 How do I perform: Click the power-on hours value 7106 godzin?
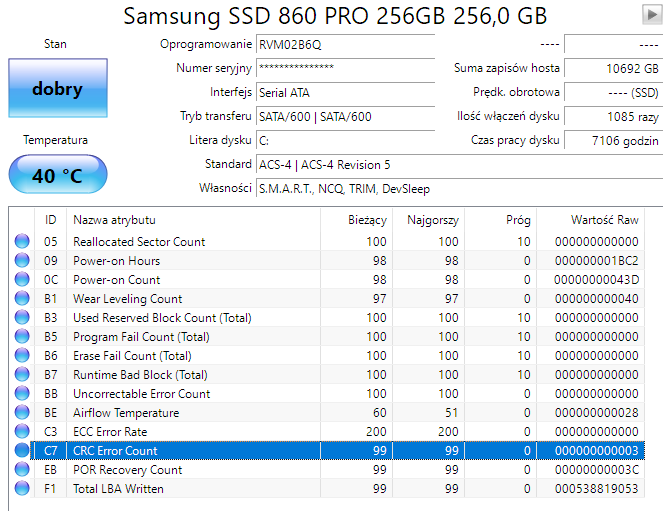[613, 140]
